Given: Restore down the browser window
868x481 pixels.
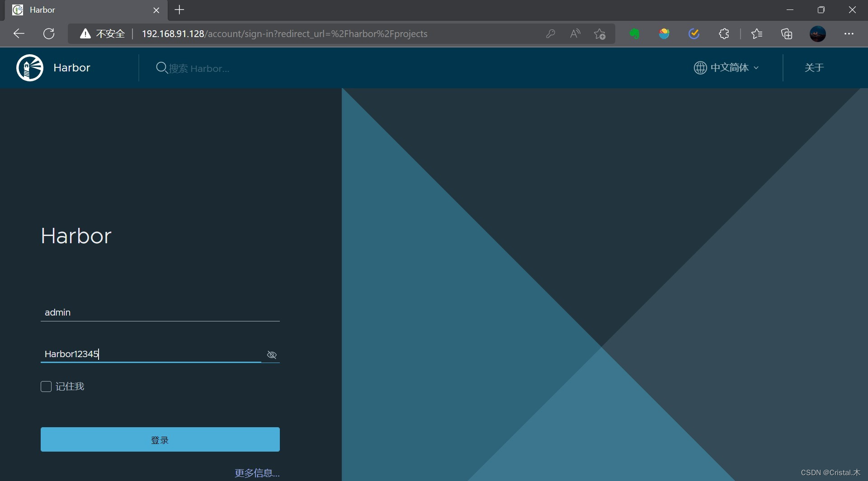Looking at the screenshot, I should click(821, 10).
